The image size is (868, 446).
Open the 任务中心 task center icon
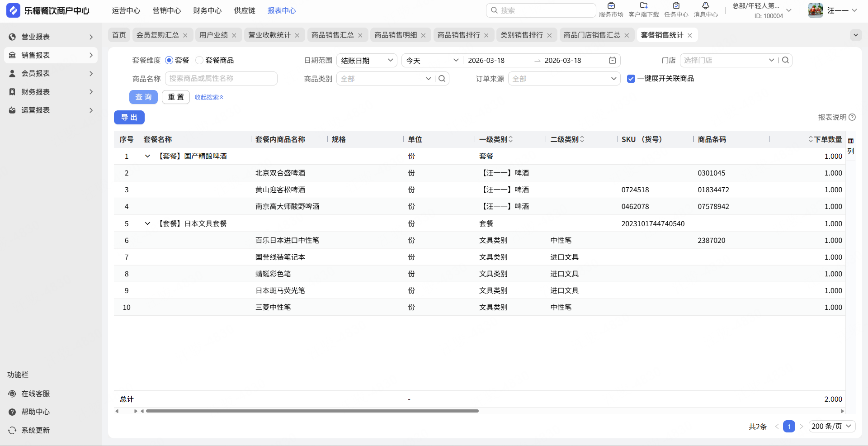pos(676,6)
